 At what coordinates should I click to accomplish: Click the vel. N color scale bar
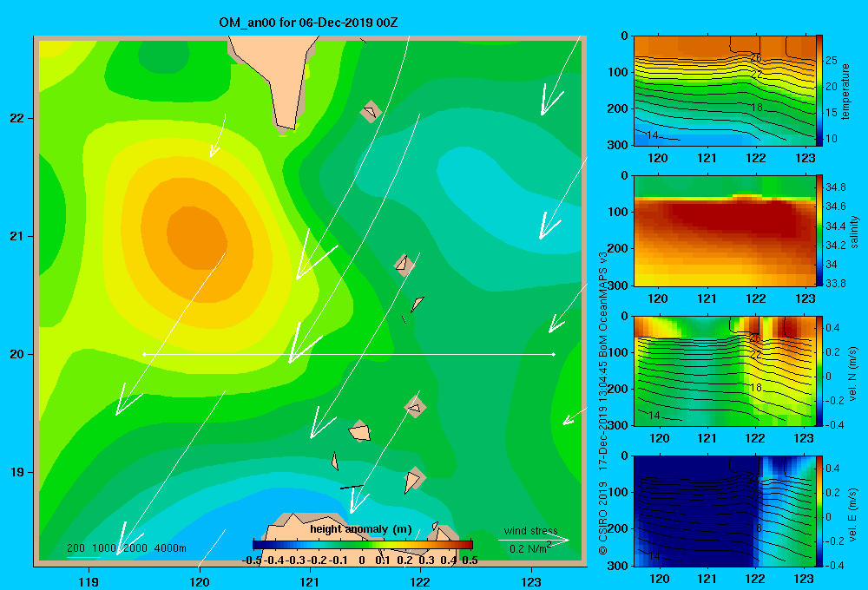(x=819, y=370)
